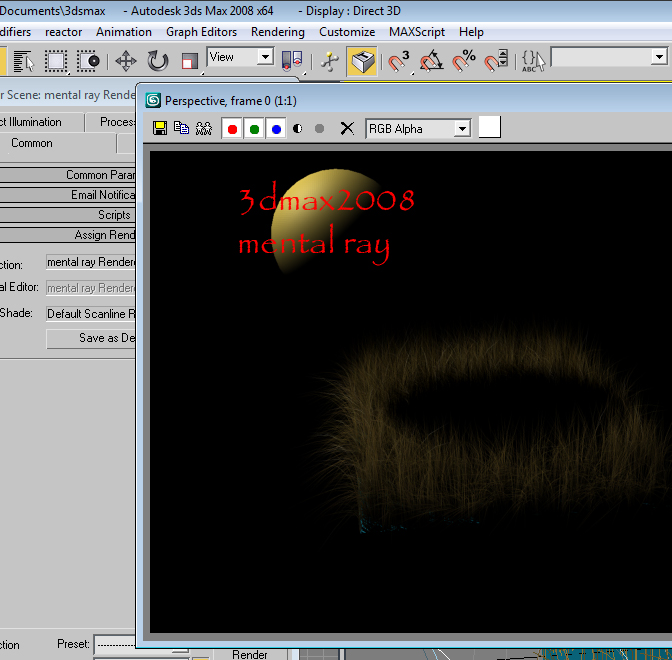Switch to Common tab in Render Scene
The height and width of the screenshot is (660, 672).
coord(32,143)
